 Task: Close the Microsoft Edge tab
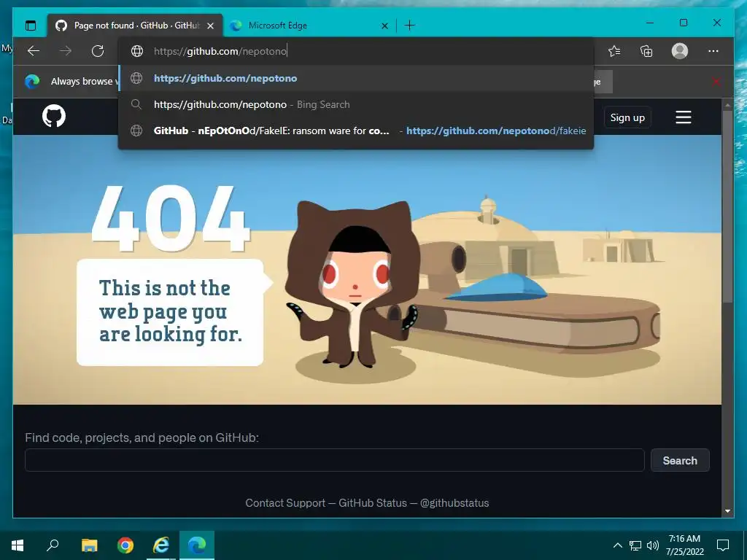385,26
